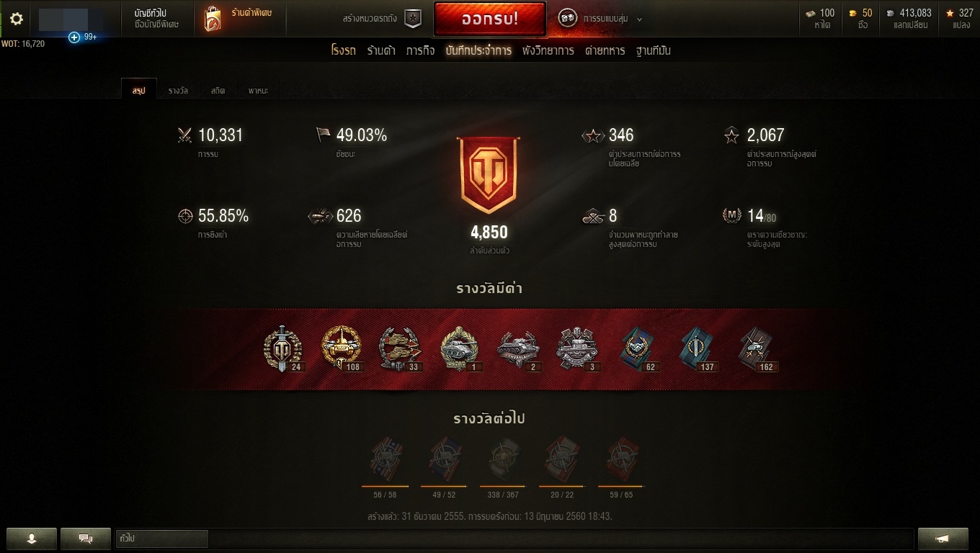Click the red ออกรบ! battle button
The width and height of the screenshot is (980, 553).
489,19
